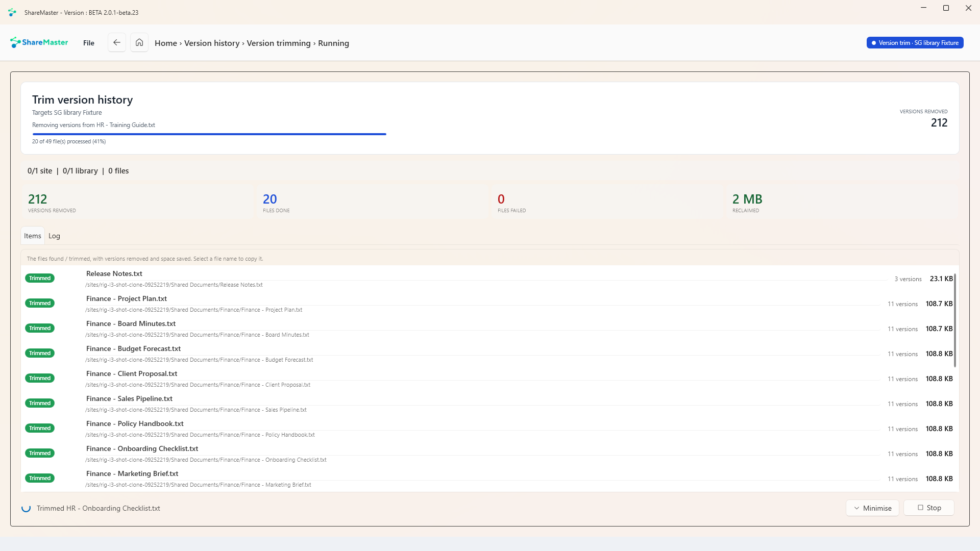Click the Trim version history heading
This screenshot has height=551, width=980.
point(82,99)
